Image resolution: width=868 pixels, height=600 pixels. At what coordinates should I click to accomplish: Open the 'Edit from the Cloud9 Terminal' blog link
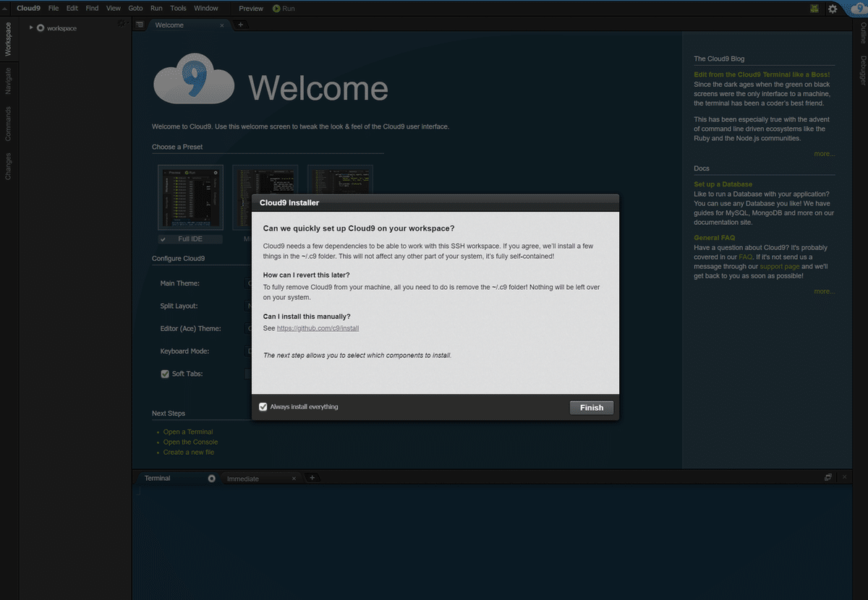coord(762,74)
